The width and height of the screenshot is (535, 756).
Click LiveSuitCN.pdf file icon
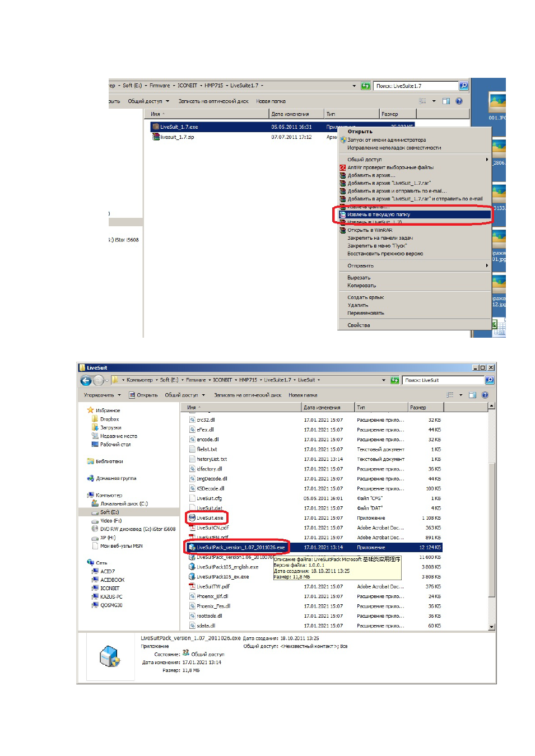click(x=192, y=528)
